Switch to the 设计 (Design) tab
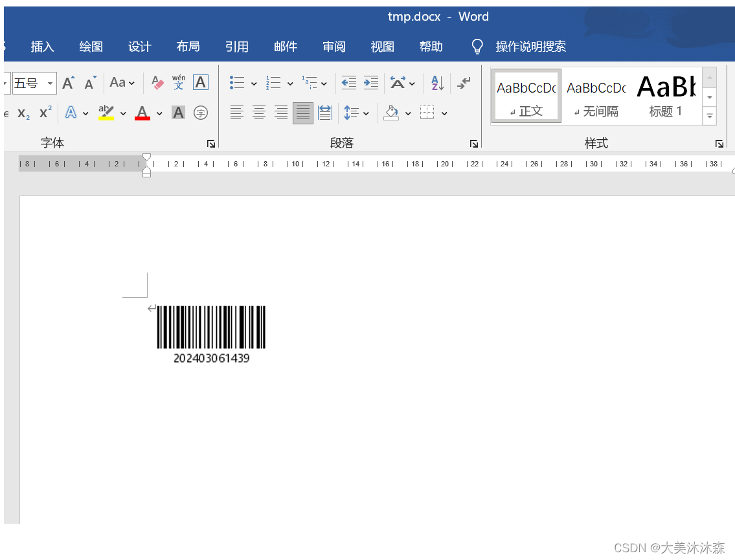This screenshot has width=735, height=560. click(x=140, y=47)
